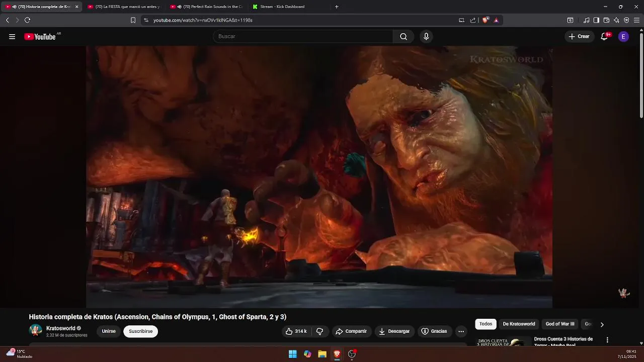Close the Historia completa de Kratos tab
Image resolution: width=644 pixels, height=362 pixels.
point(76,7)
